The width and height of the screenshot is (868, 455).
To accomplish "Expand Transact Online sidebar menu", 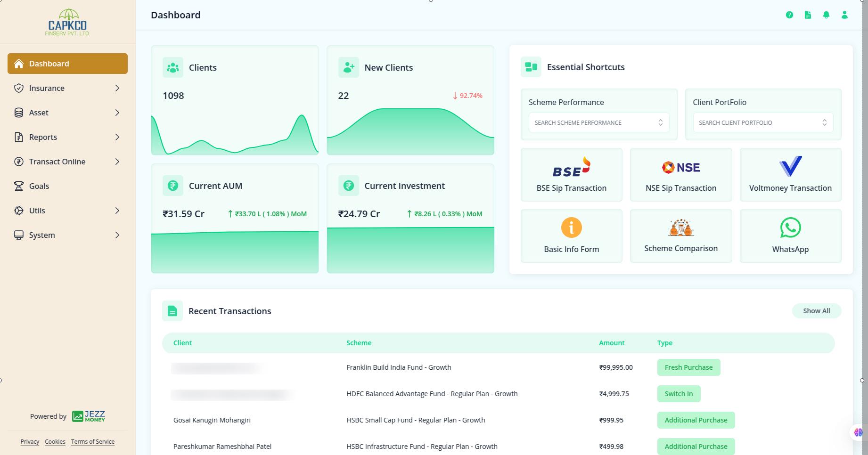I will [67, 162].
